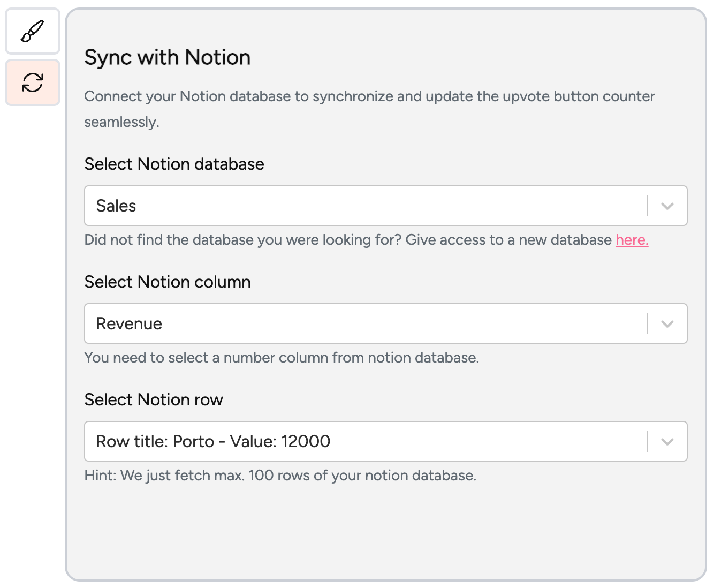Image resolution: width=714 pixels, height=588 pixels.
Task: Select the sync arrows tab
Action: pyautogui.click(x=33, y=82)
